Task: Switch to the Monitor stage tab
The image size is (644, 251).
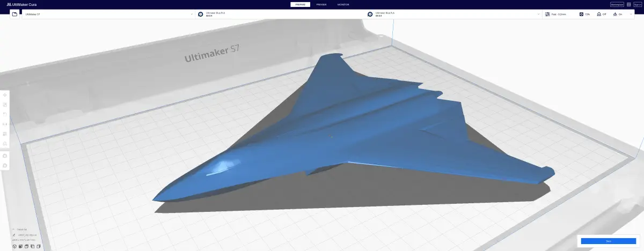Action: [x=343, y=4]
